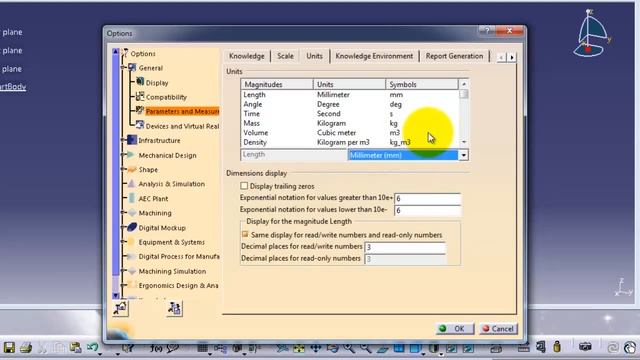
Task: Click the PartBody link in spec tree
Action: [13, 87]
